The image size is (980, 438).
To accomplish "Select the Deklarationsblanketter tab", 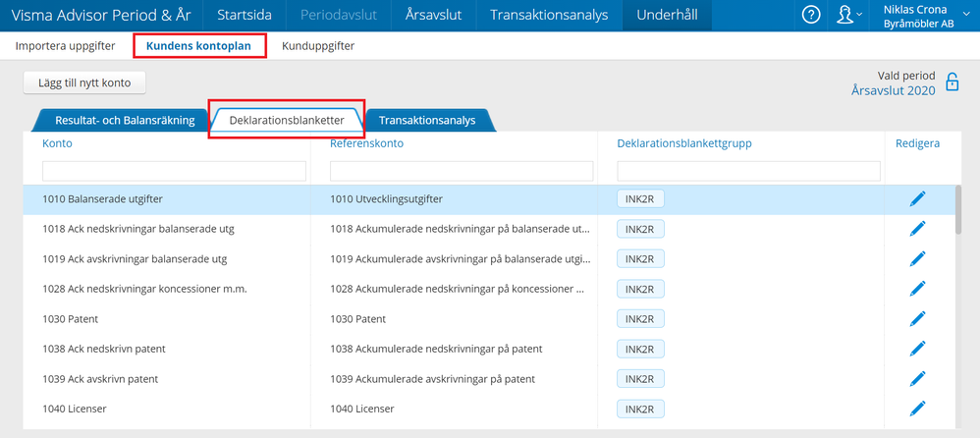I will (x=287, y=120).
